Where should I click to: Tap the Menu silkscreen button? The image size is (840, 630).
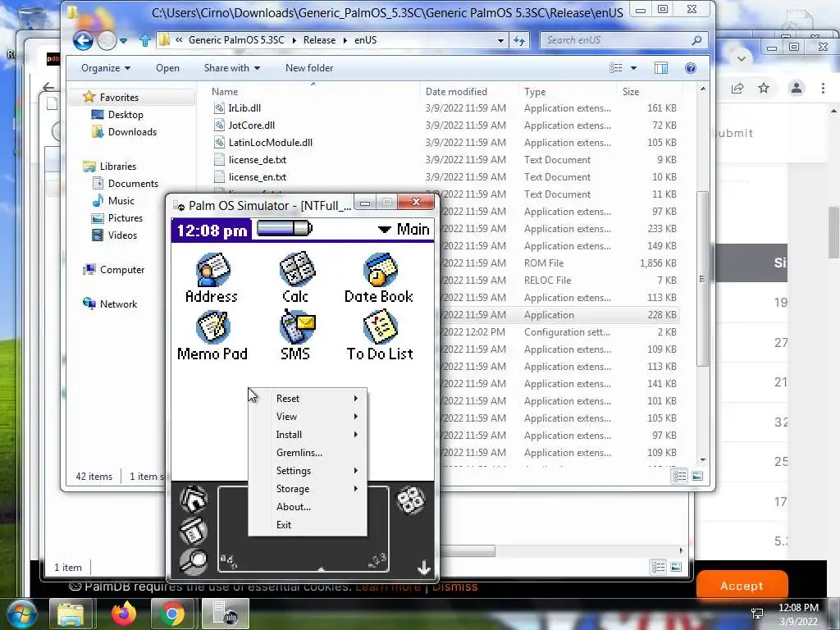(x=193, y=531)
